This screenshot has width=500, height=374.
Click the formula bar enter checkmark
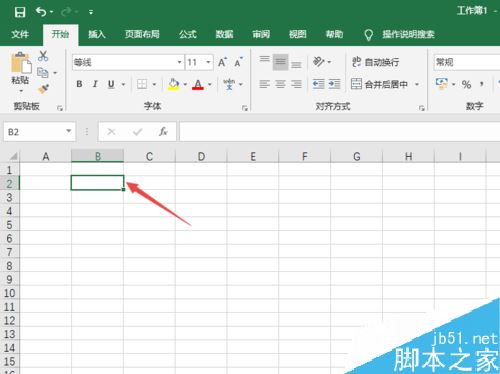[137, 132]
